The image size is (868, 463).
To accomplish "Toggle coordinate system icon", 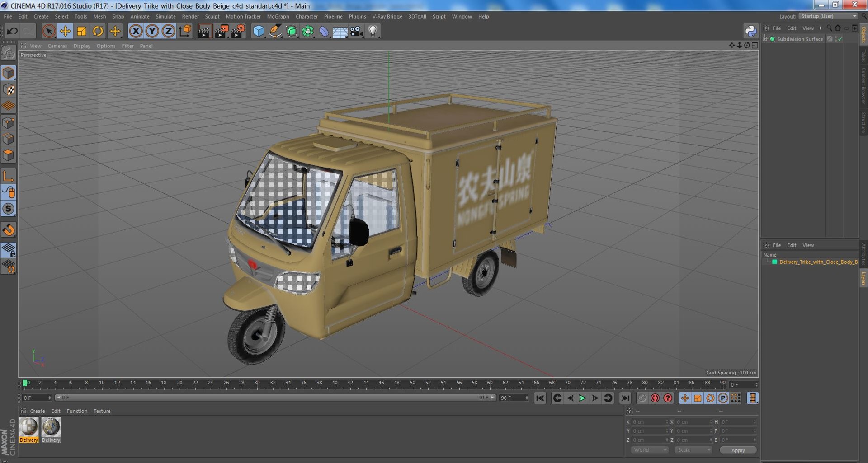I will coord(185,31).
